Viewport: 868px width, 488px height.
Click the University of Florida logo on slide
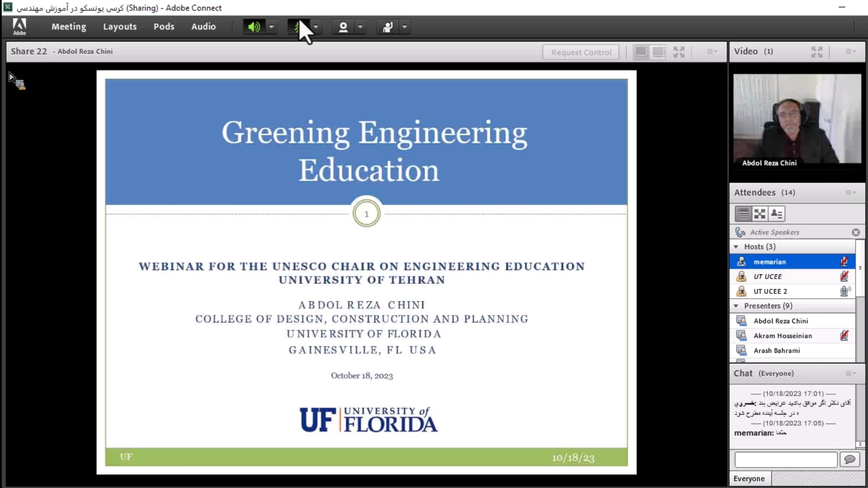pos(368,420)
